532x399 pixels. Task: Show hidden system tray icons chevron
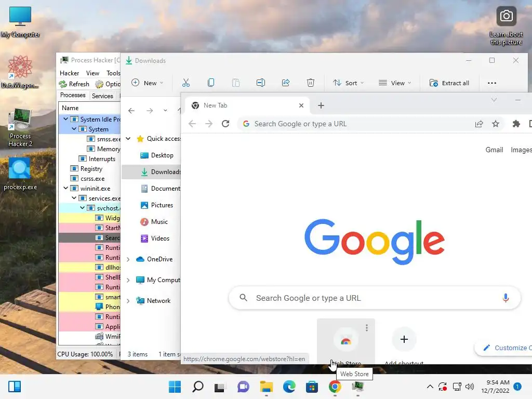pos(430,387)
